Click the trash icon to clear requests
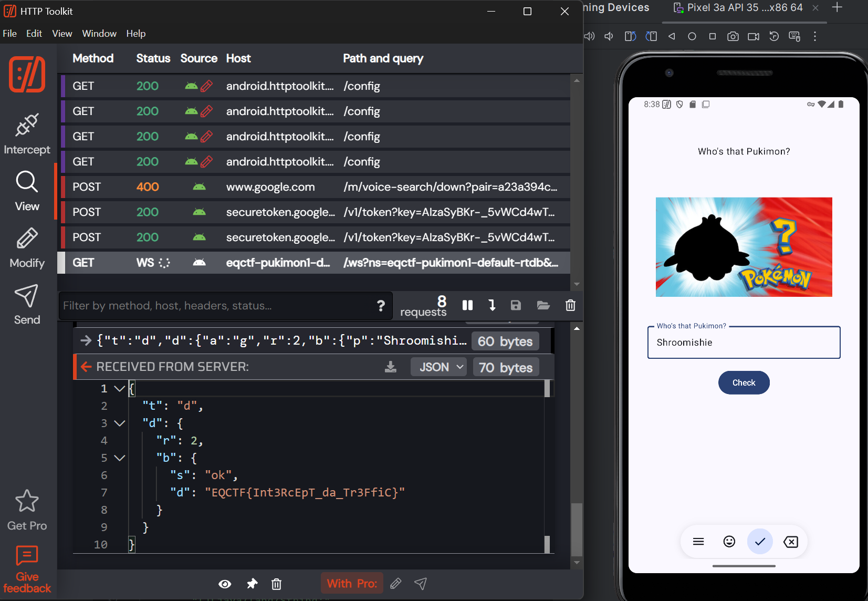This screenshot has width=868, height=601. pos(570,305)
